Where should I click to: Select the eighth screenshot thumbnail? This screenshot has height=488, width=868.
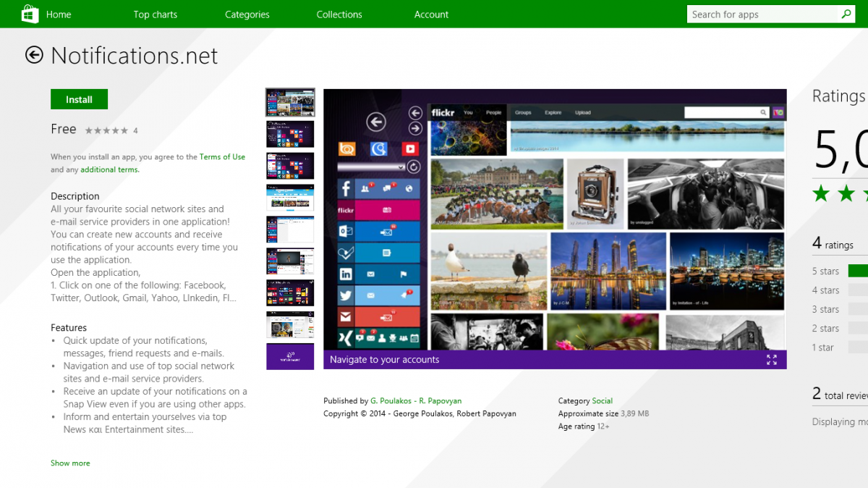(290, 325)
